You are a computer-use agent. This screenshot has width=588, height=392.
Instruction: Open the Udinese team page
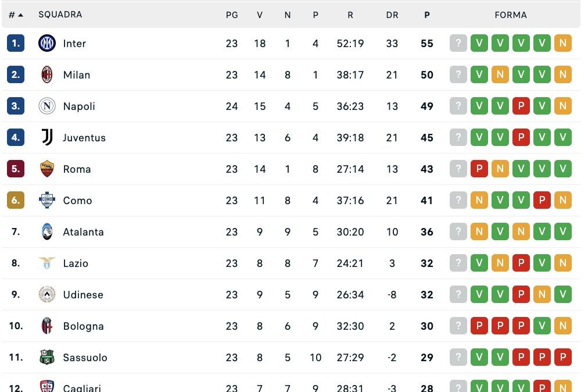(83, 294)
